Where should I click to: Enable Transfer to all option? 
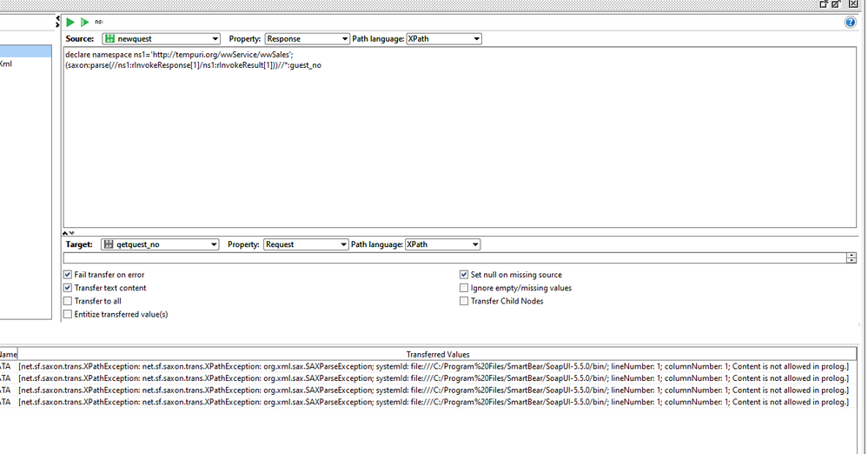pyautogui.click(x=68, y=301)
